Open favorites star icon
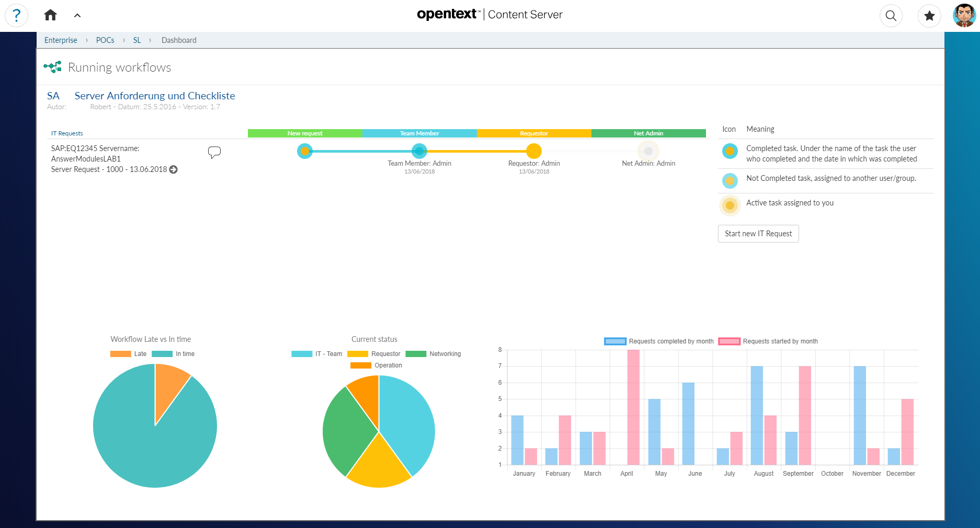The width and height of the screenshot is (980, 528). 929,16
